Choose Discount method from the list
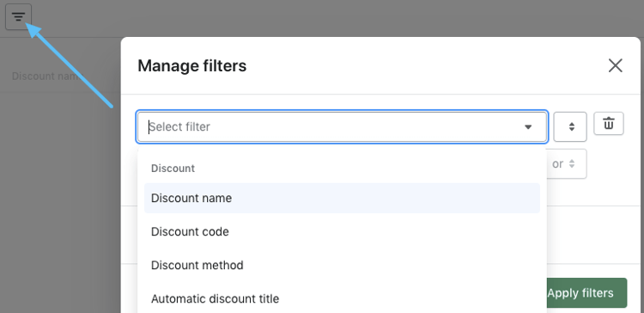 point(342,266)
